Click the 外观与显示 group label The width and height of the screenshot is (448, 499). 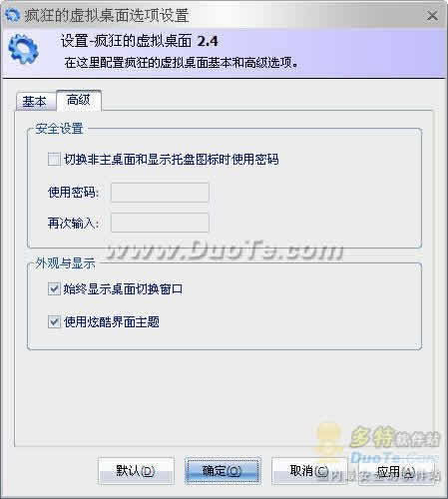[x=66, y=263]
